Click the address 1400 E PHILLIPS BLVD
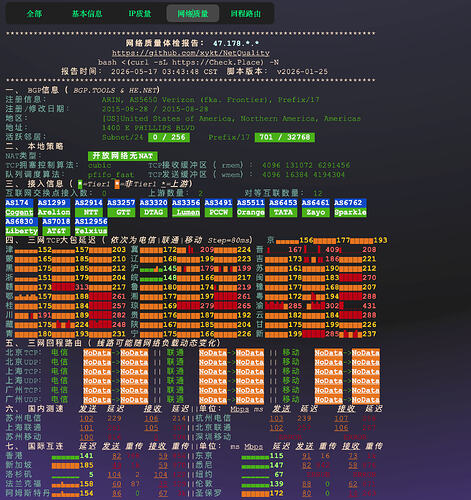The height and width of the screenshot is (500, 471). point(148,128)
